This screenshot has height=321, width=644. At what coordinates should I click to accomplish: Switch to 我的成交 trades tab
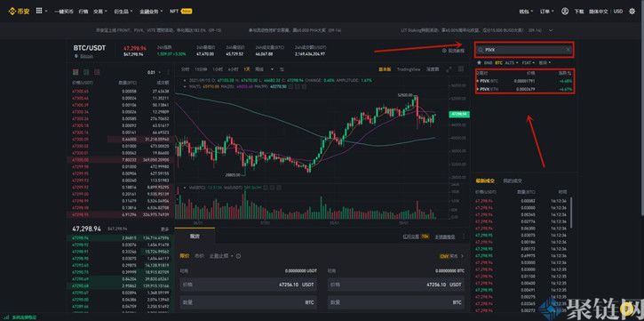coord(513,181)
